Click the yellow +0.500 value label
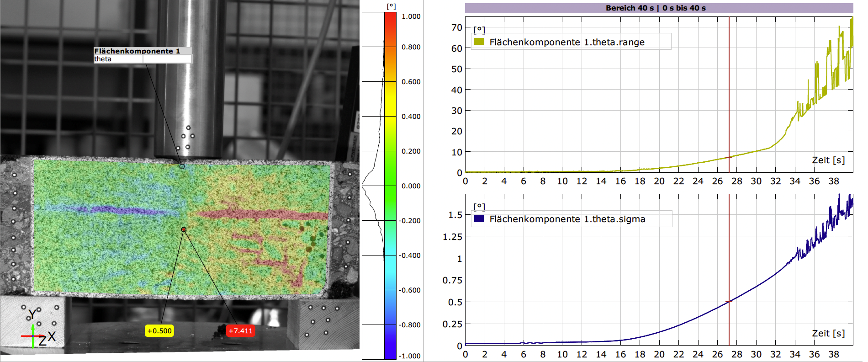Viewport: 868px width, 362px height. coord(159,331)
